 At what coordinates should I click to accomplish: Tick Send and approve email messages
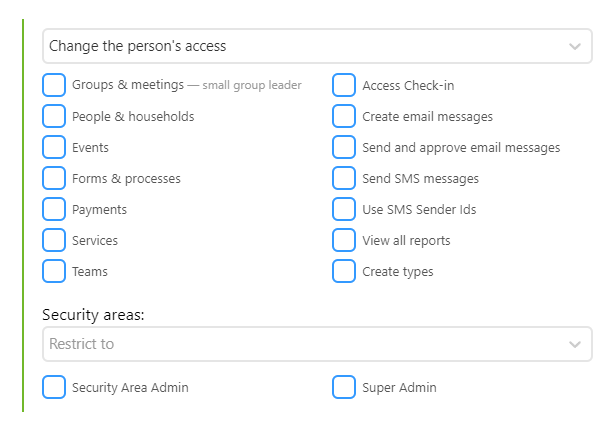point(344,147)
